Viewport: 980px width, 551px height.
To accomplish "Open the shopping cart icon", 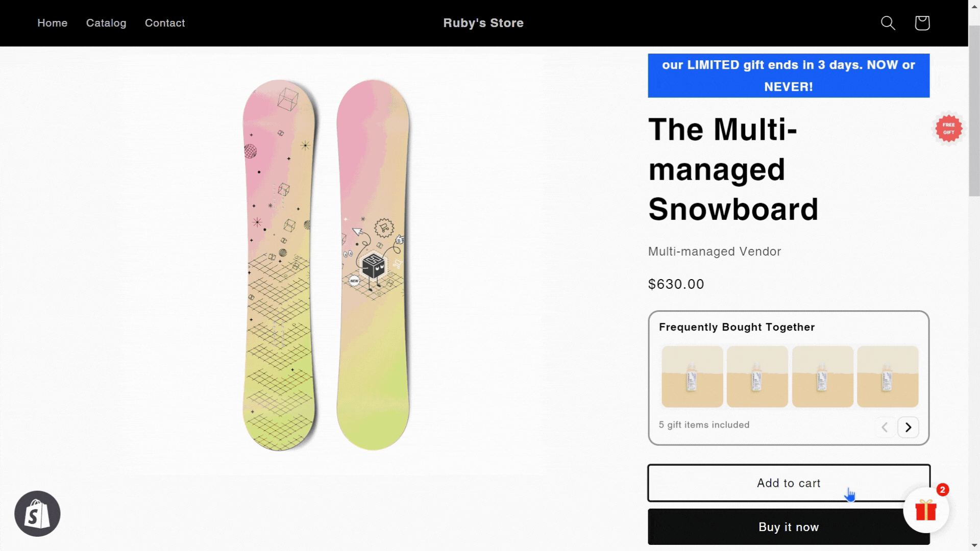I will pos(922,23).
